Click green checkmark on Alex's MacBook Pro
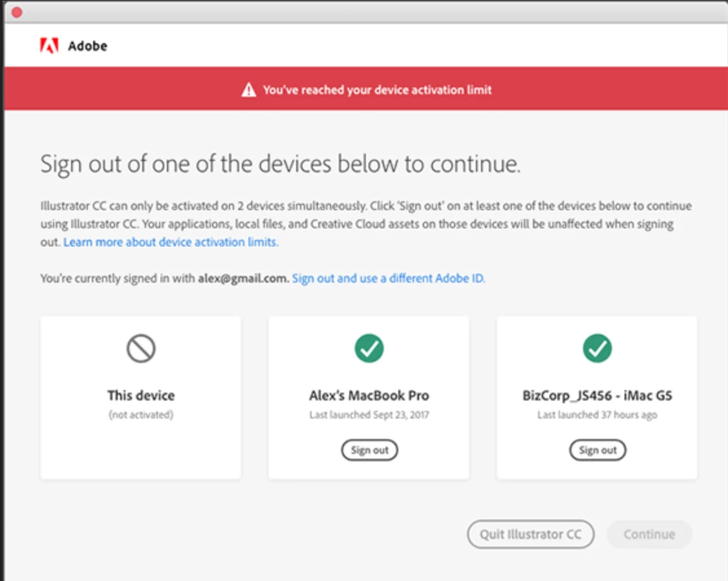The width and height of the screenshot is (728, 581). [369, 348]
